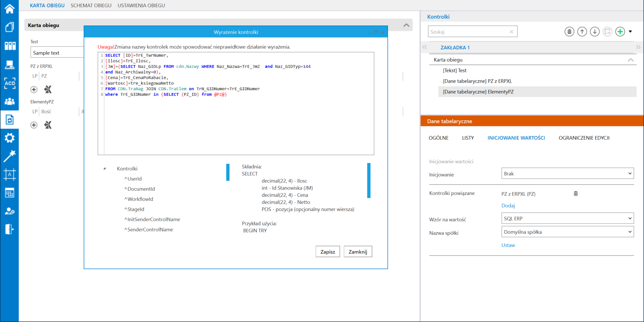Click the Zamknij button
Screen dimensions: 644x322
[x=358, y=252]
